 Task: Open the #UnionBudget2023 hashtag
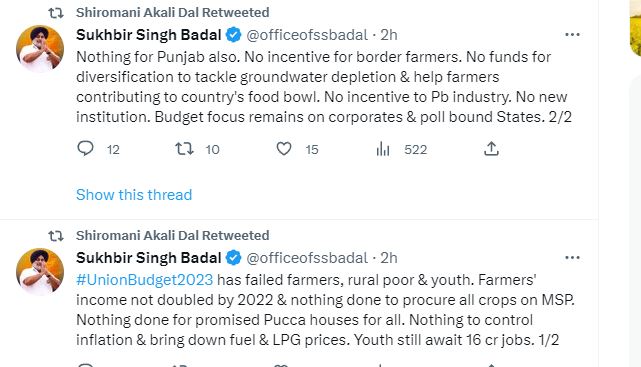[x=144, y=280]
